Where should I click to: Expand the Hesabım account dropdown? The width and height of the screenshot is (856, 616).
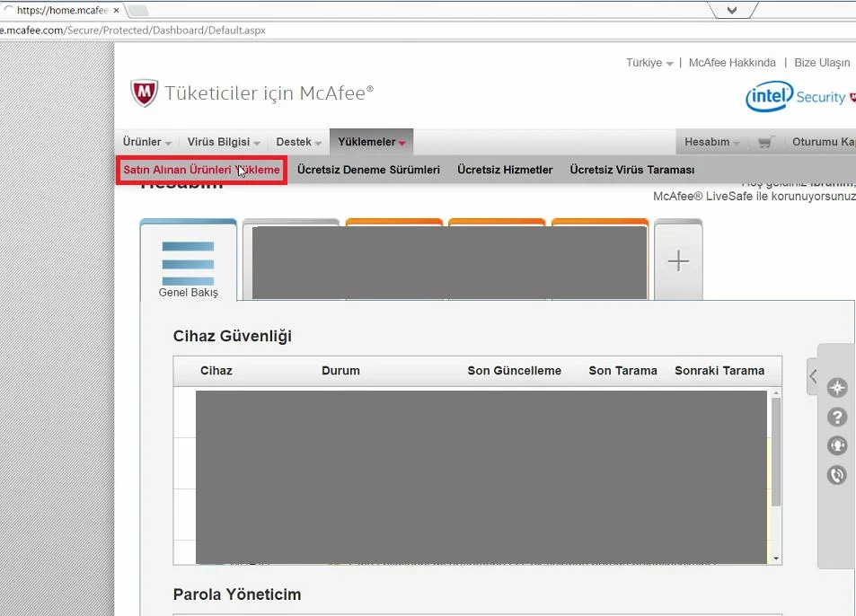coord(712,142)
